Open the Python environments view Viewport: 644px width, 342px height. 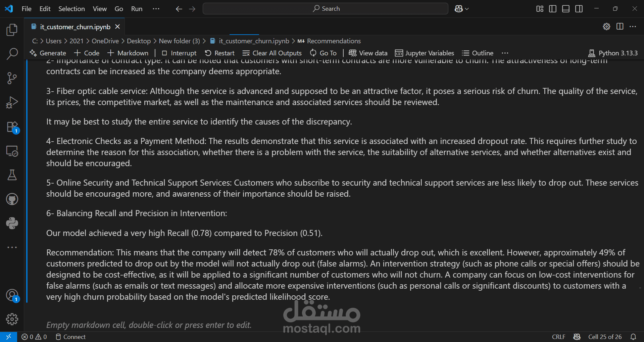coord(12,223)
